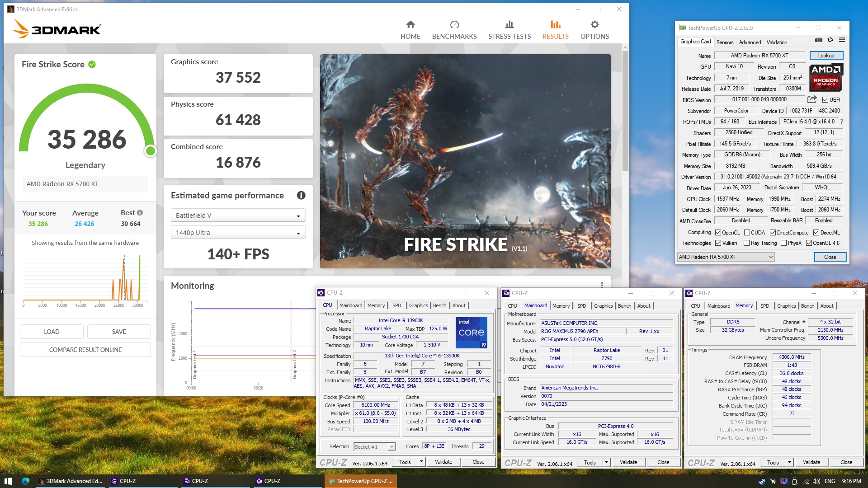Open Bench tab in CPU-Z CPU window

click(439, 305)
